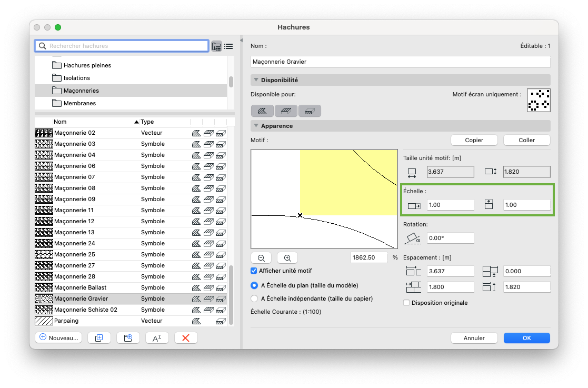Select the Maçonnerie 27 row

131,266
